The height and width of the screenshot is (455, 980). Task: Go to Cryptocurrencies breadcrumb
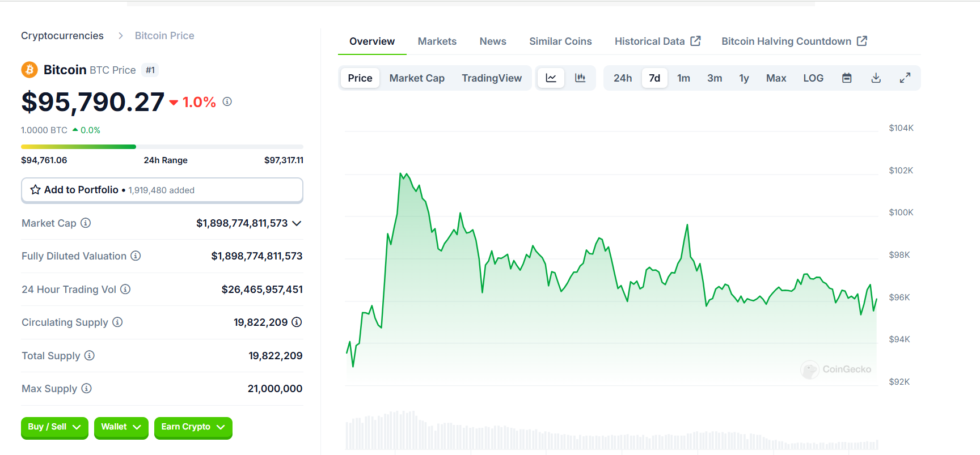(x=62, y=36)
